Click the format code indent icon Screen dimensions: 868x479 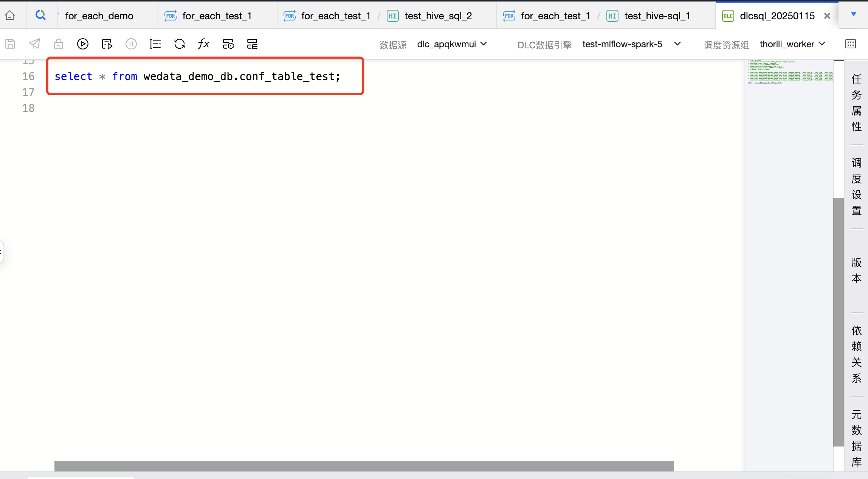point(155,44)
